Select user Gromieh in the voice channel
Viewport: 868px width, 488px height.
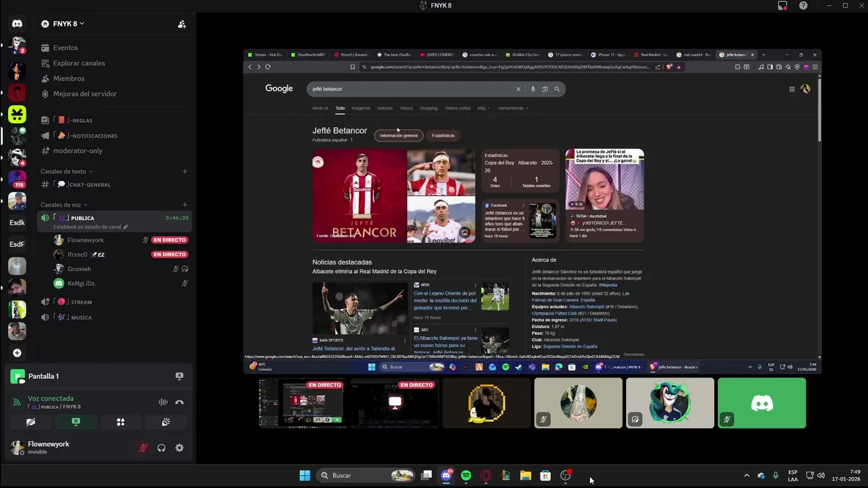tap(79, 269)
